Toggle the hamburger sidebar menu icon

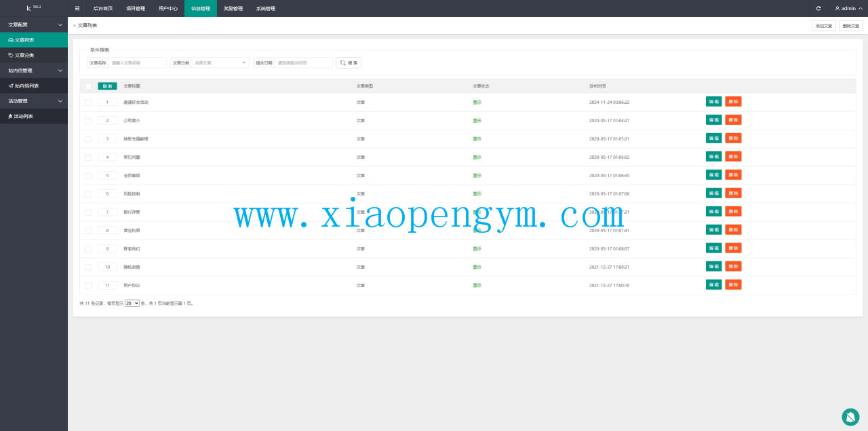tap(77, 8)
